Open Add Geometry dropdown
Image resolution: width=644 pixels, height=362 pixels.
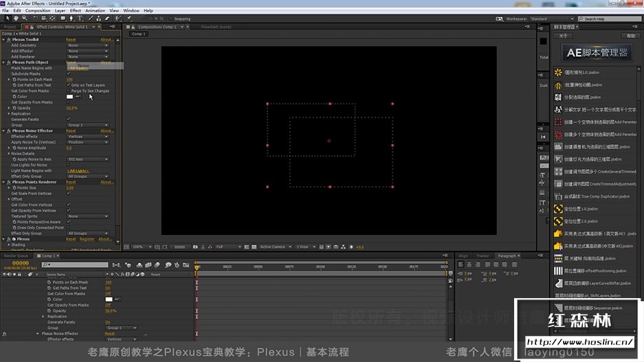click(x=88, y=45)
